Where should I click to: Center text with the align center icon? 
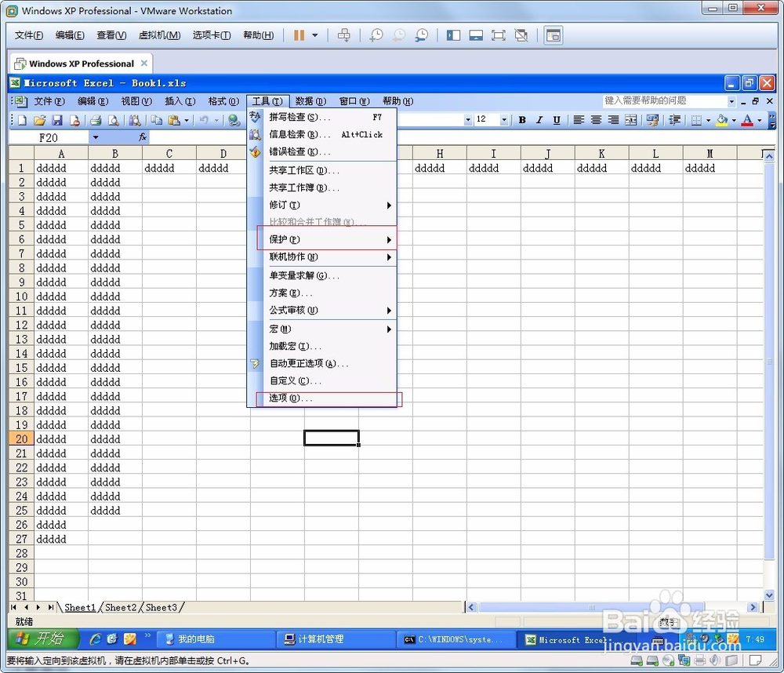coord(596,119)
